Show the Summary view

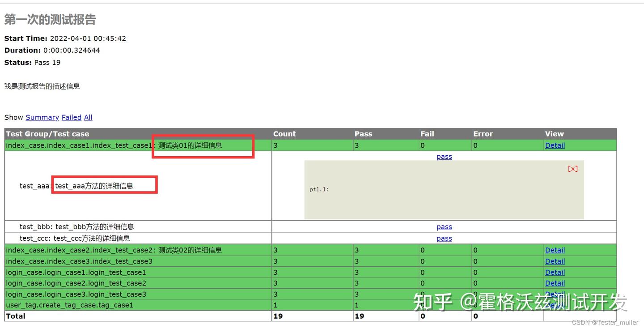pyautogui.click(x=42, y=117)
